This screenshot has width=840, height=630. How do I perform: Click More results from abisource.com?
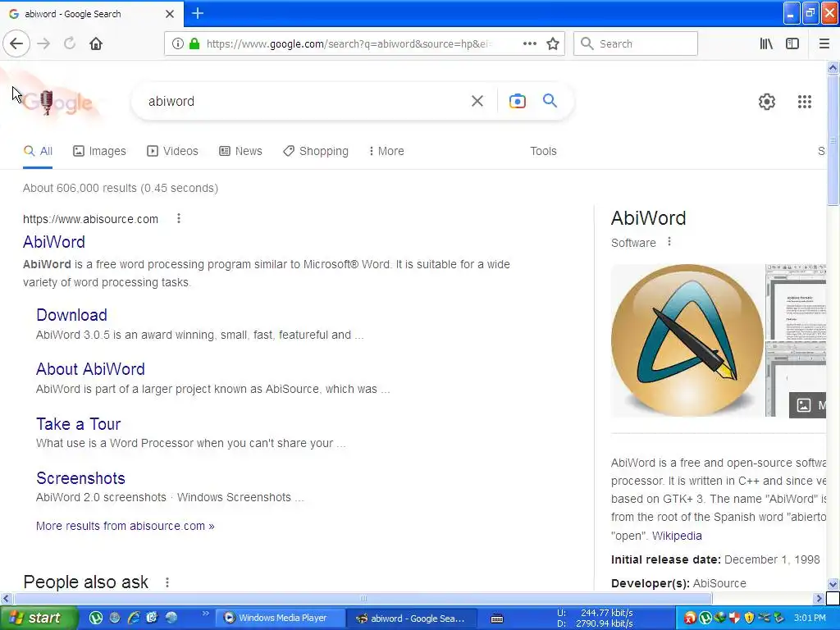point(126,526)
